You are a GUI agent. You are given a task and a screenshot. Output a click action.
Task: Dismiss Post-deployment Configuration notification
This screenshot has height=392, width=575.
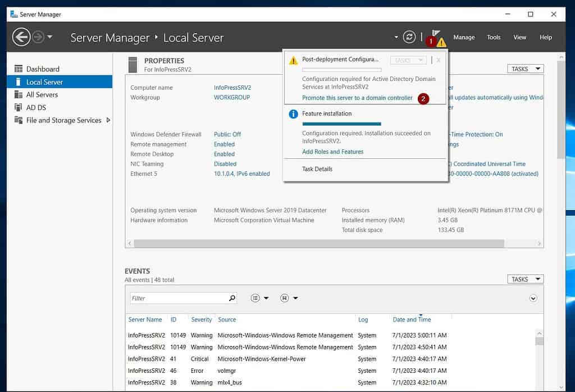[x=438, y=60]
